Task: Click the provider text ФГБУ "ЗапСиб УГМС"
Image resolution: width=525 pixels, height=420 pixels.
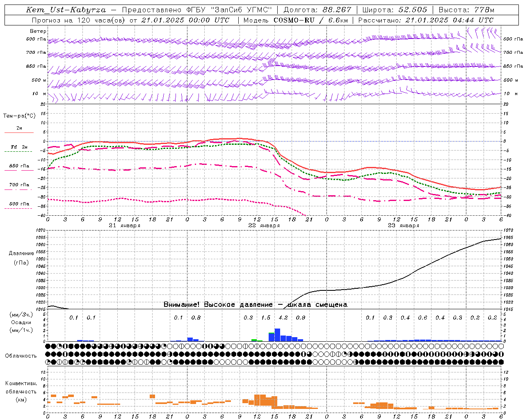Action: (x=228, y=10)
